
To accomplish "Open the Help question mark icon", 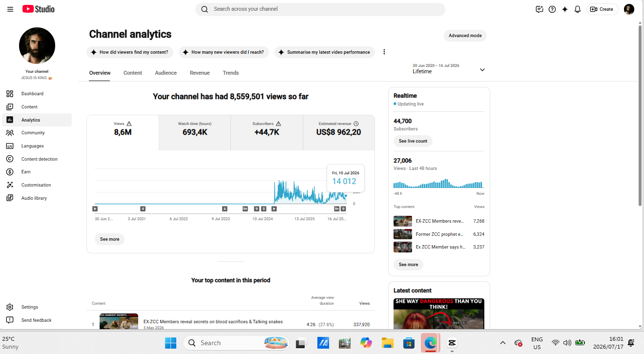I will (x=552, y=9).
